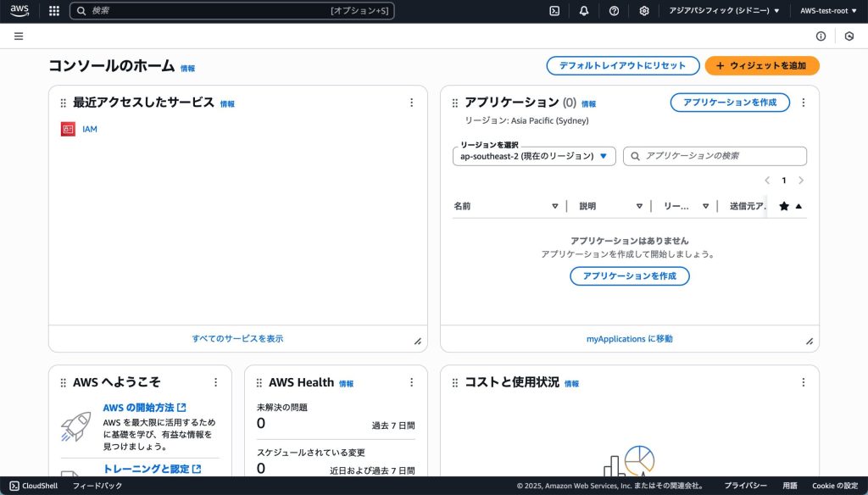Image resolution: width=868 pixels, height=495 pixels.
Task: Click myApplications に移動 link
Action: [630, 338]
